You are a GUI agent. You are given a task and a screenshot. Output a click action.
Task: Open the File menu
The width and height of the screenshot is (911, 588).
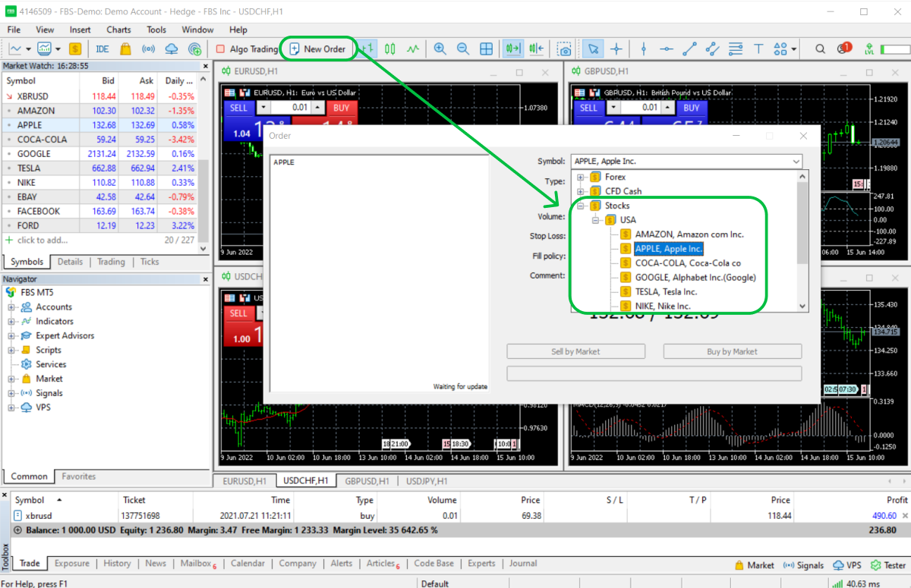coord(14,30)
